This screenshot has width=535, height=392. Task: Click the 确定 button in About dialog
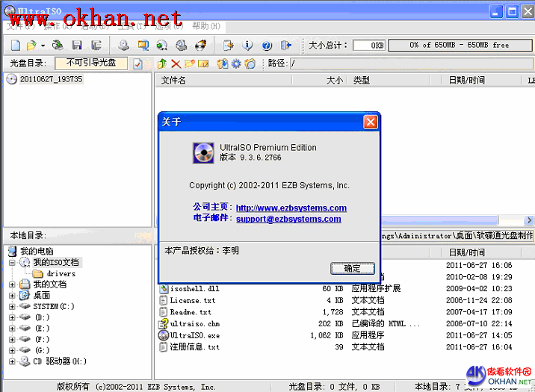(x=353, y=269)
